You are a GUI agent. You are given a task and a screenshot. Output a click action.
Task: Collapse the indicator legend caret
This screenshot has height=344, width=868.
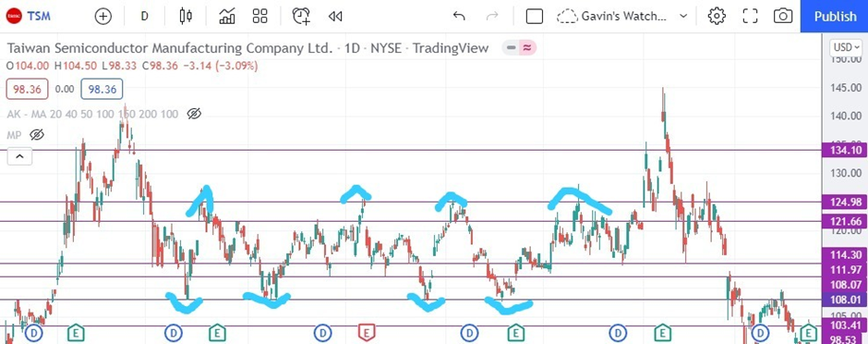pos(19,157)
